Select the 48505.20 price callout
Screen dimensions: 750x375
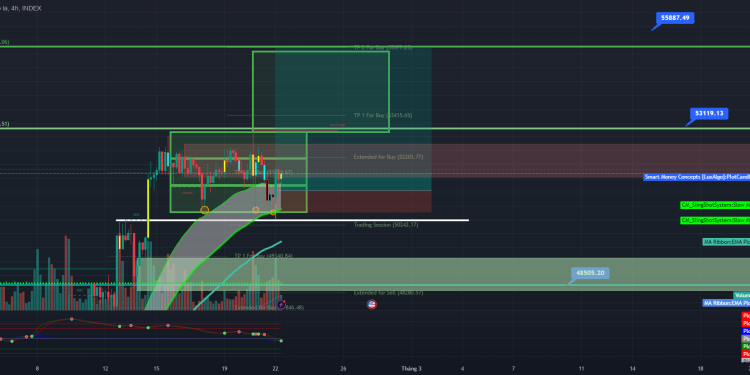(590, 273)
